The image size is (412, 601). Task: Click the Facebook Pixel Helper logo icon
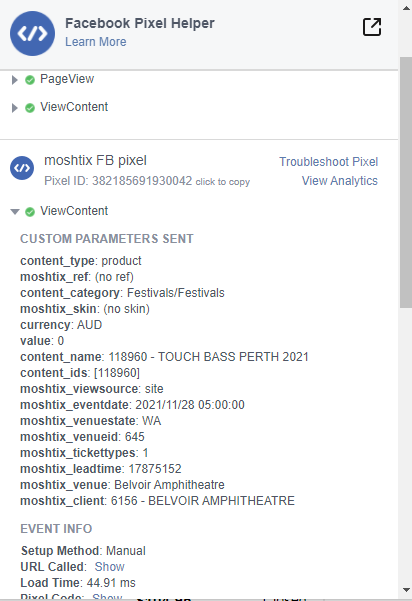33,33
